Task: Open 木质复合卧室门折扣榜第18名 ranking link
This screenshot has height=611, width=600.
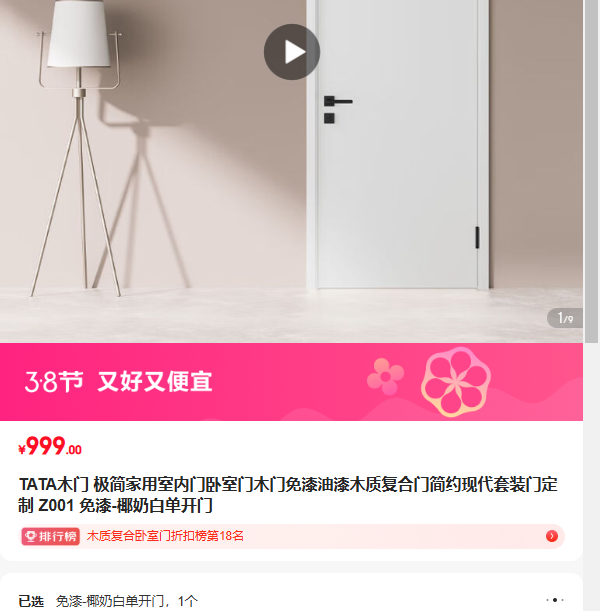Action: point(165,536)
